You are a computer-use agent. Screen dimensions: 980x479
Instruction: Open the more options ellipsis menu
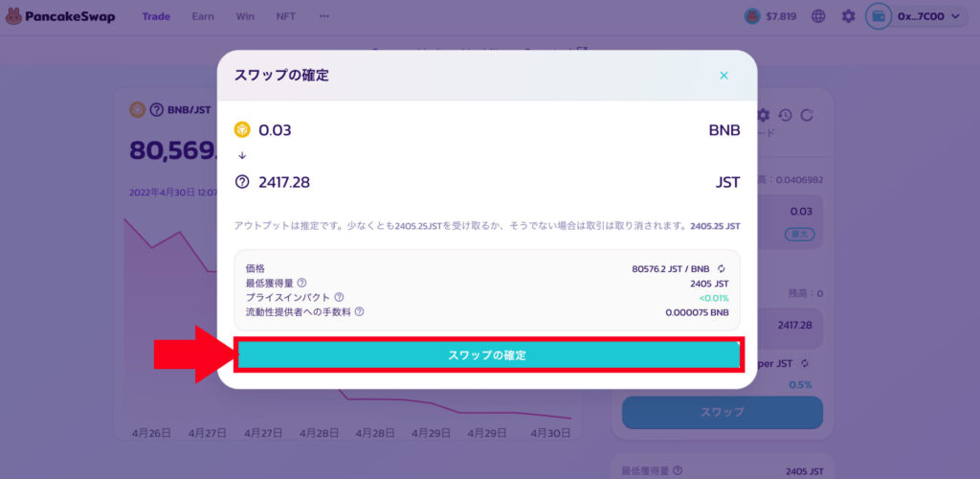pos(323,16)
